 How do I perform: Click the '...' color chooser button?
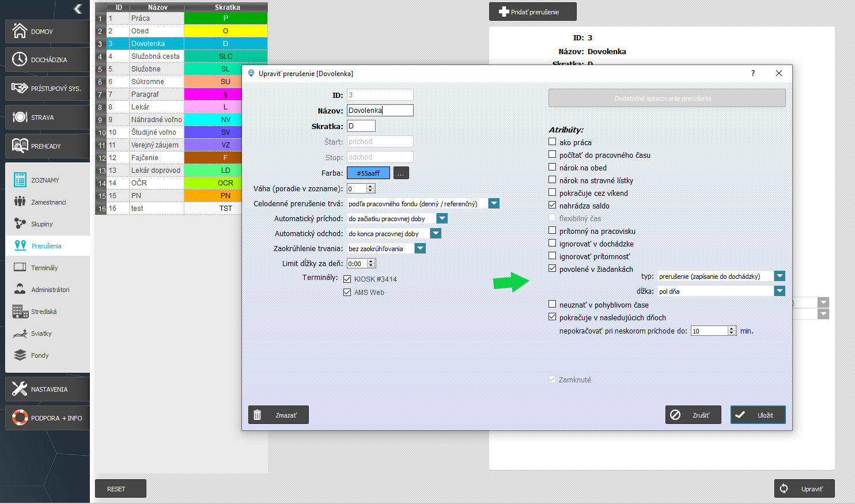401,173
